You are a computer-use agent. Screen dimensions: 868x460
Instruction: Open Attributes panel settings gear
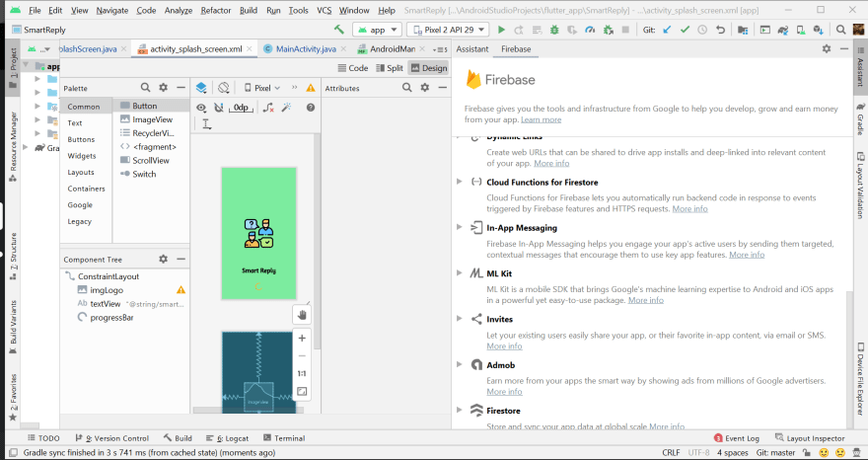pos(424,88)
